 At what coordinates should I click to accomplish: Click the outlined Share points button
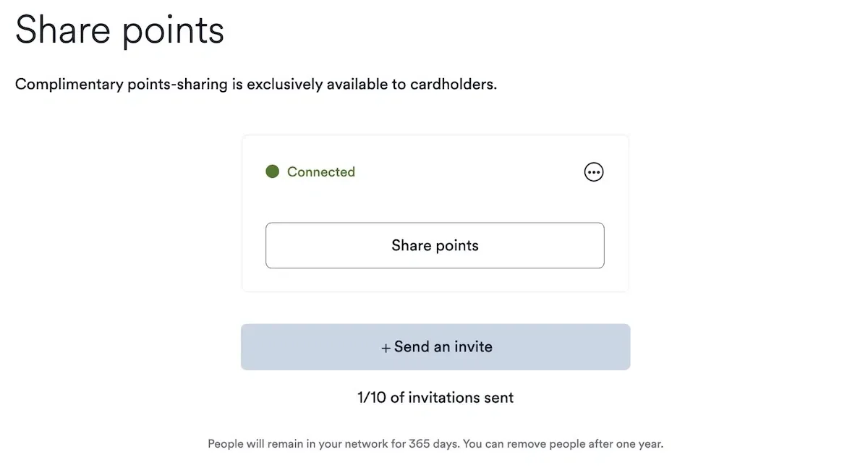(435, 246)
